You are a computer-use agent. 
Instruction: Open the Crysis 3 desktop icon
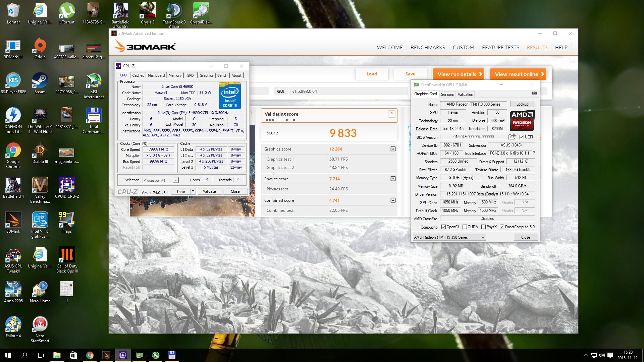[148, 13]
